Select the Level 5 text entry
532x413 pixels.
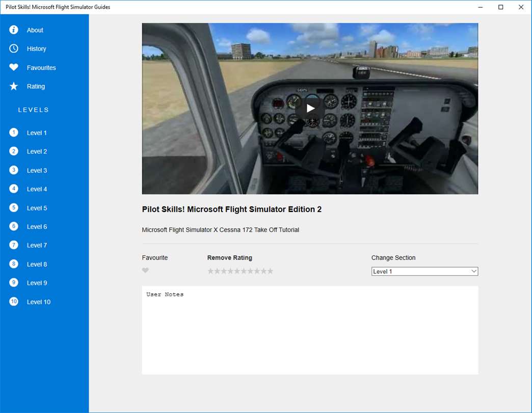click(37, 209)
